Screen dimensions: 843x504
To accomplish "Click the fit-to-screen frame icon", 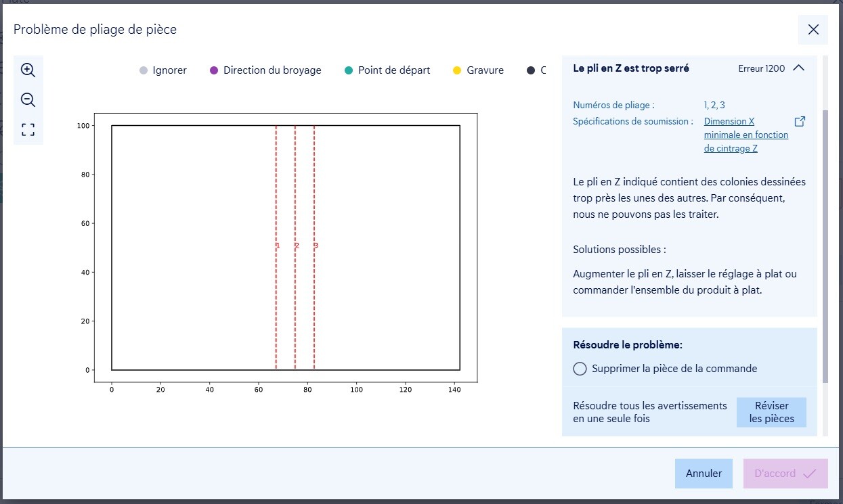I will click(28, 130).
